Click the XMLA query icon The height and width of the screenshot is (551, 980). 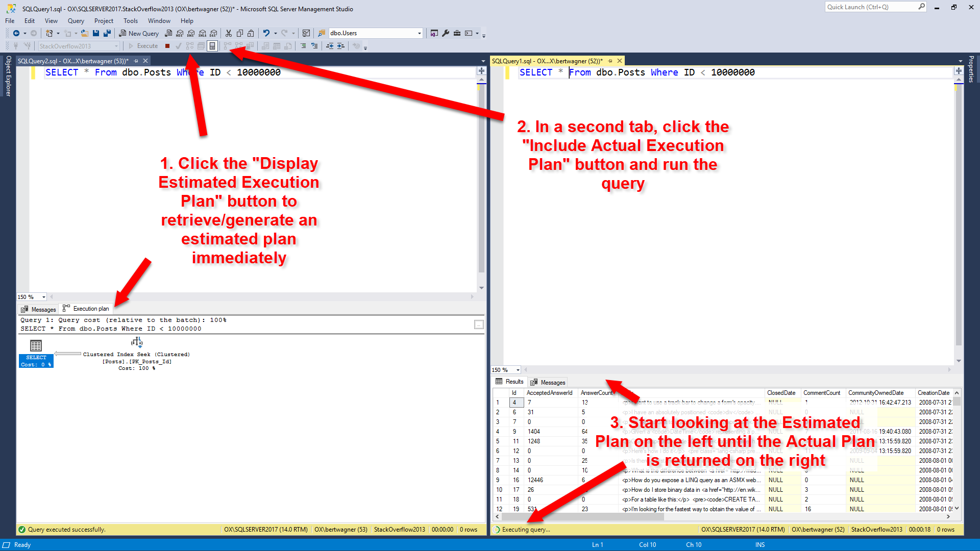(203, 33)
